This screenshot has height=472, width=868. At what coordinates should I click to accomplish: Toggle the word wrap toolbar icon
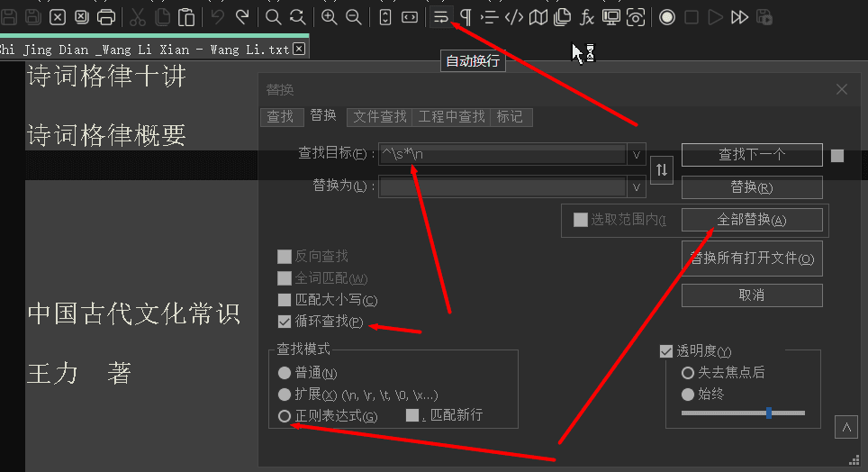pos(440,17)
